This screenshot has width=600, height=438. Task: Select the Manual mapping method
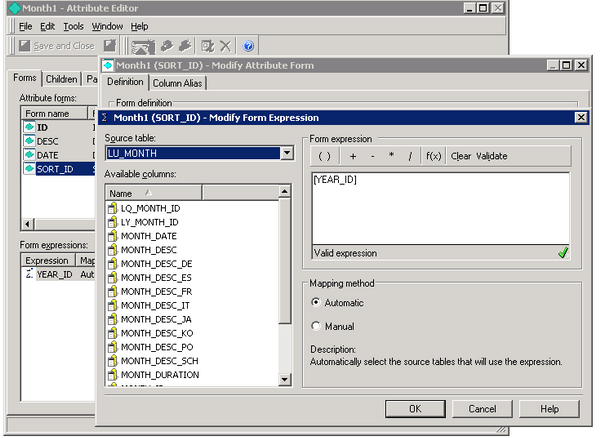tap(316, 326)
